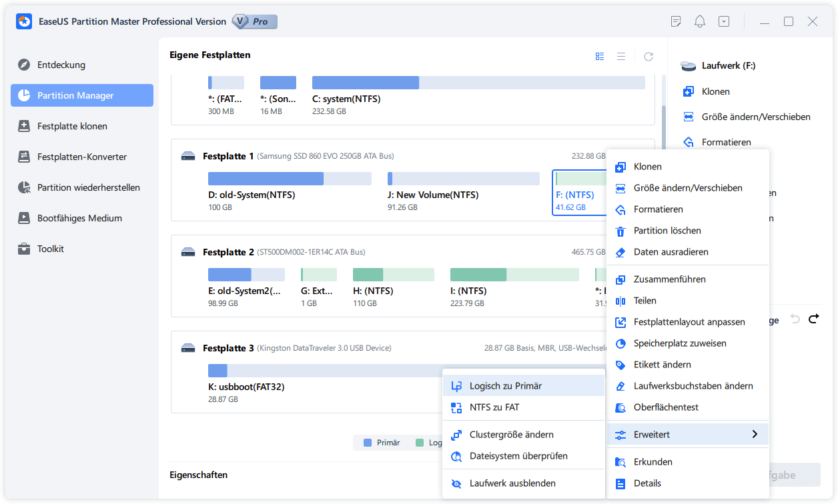The width and height of the screenshot is (838, 504).
Task: Choose Klonen from the context menu
Action: pyautogui.click(x=688, y=167)
